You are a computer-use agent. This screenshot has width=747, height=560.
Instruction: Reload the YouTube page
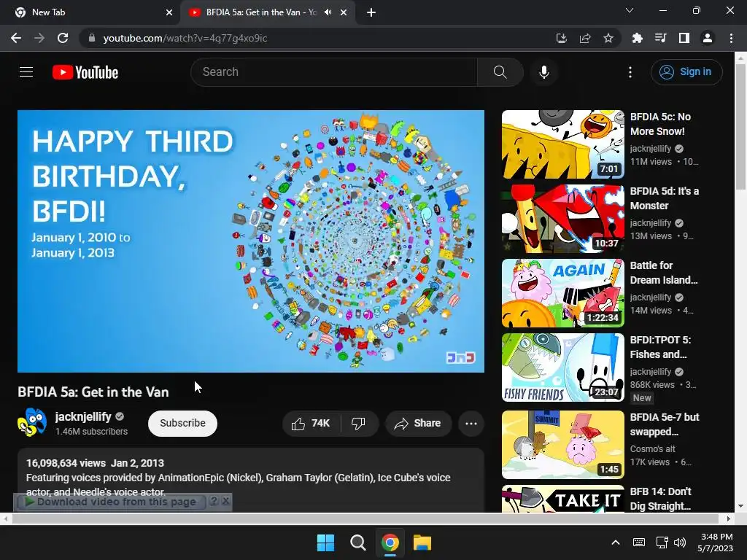pyautogui.click(x=63, y=38)
